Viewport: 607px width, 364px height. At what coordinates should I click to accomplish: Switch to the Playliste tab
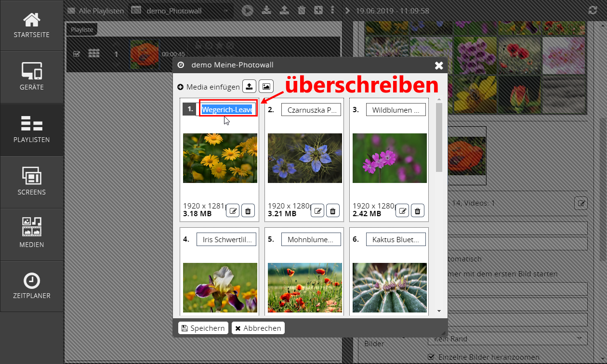pos(82,29)
